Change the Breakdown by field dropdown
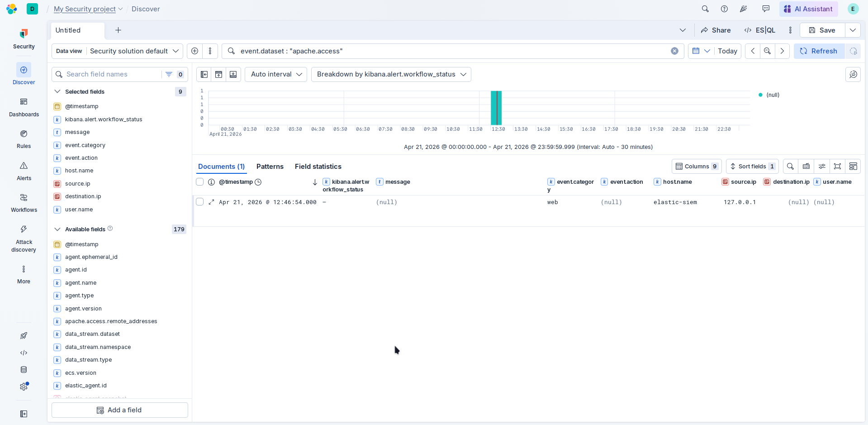 pos(391,74)
